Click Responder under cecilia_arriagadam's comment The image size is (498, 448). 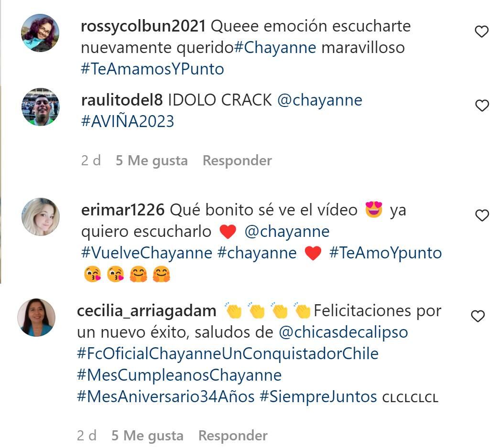233,436
